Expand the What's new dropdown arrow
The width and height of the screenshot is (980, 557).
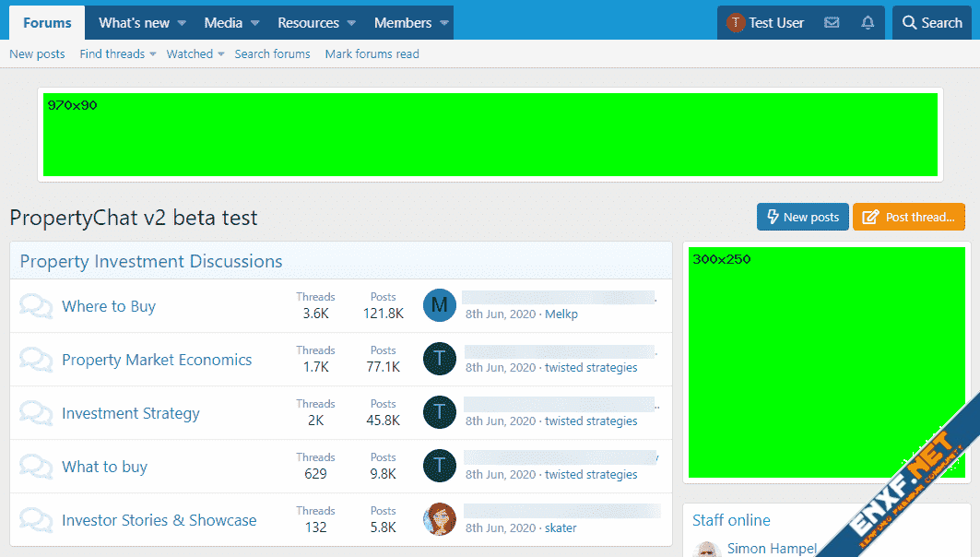182,23
